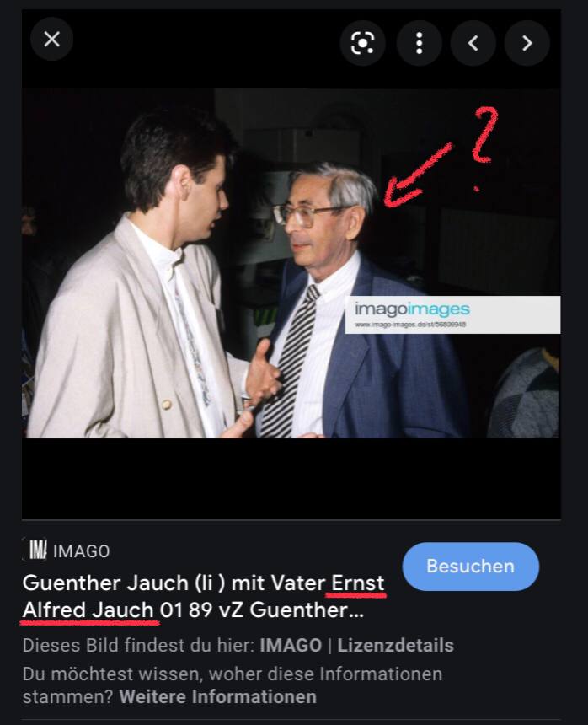This screenshot has height=725, width=588.
Task: Open the three-dot more options menu
Action: pos(419,43)
